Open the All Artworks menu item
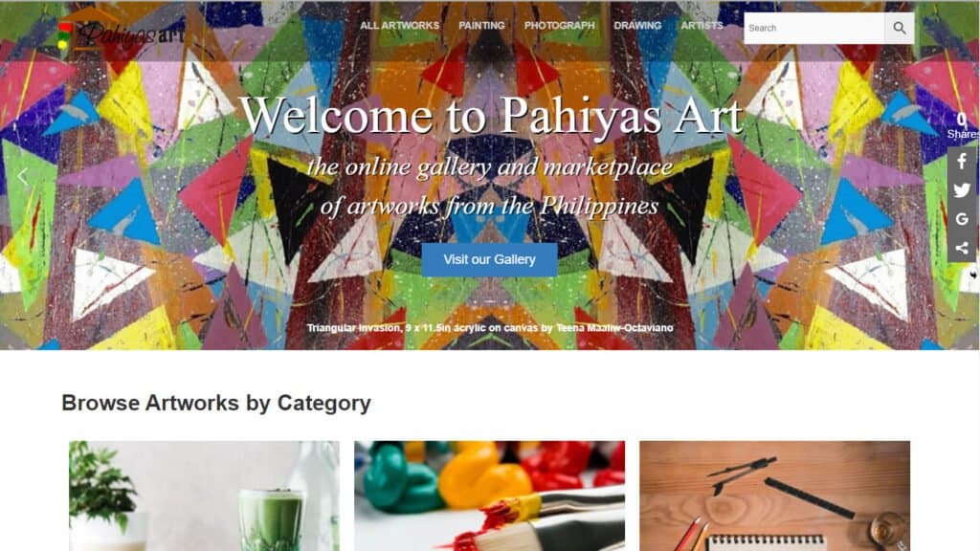Image resolution: width=980 pixels, height=551 pixels. point(399,26)
